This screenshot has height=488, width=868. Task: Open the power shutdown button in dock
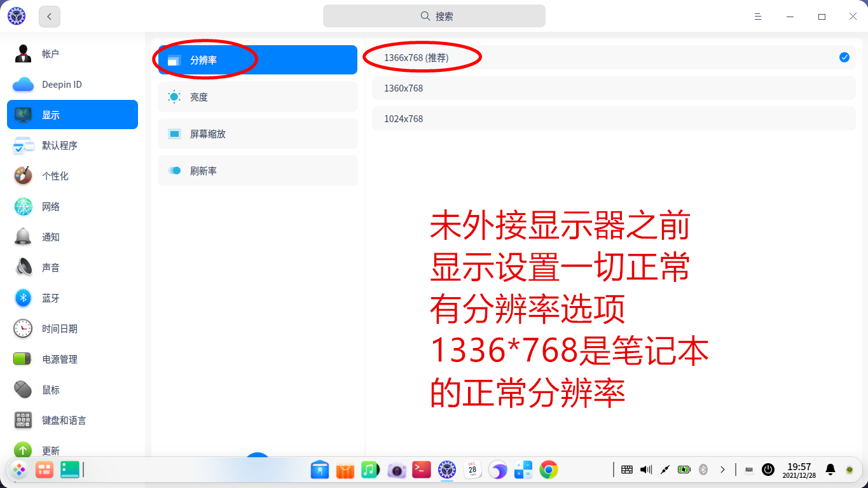768,470
